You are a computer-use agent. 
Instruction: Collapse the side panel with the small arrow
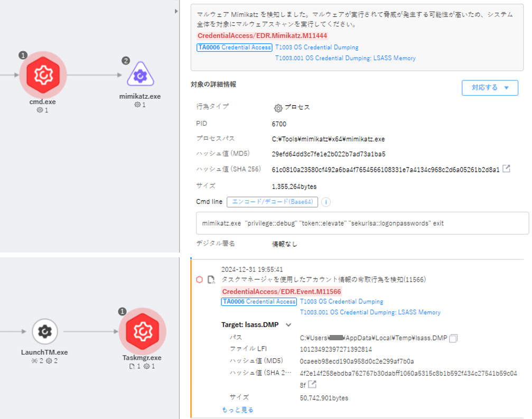(x=176, y=11)
